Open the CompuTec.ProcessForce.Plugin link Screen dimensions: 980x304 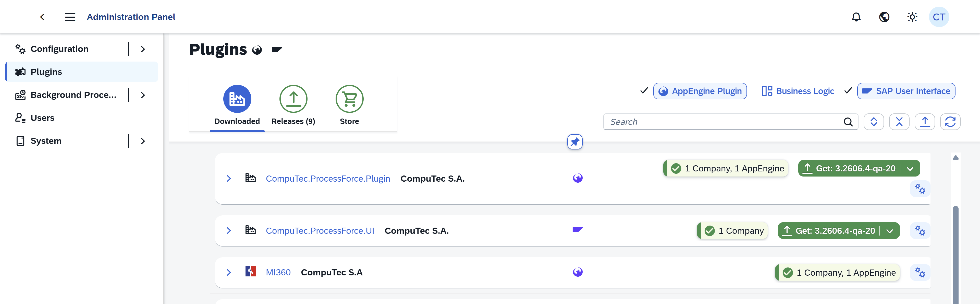click(x=327, y=178)
